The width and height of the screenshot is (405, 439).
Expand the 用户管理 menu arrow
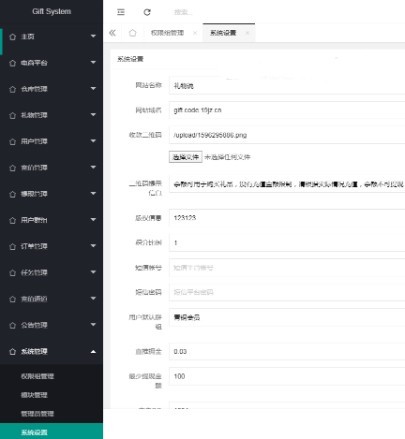coord(93,141)
